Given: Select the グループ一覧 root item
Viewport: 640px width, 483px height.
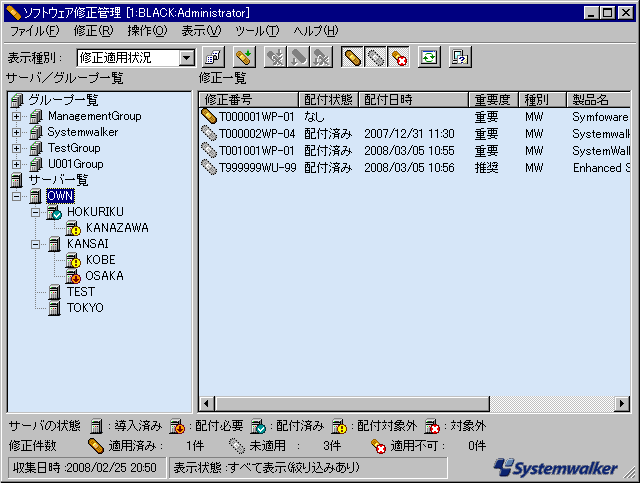Looking at the screenshot, I should coord(63,100).
